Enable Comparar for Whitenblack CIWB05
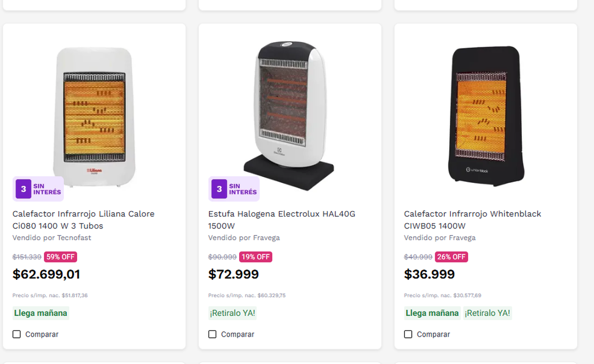 coord(408,334)
